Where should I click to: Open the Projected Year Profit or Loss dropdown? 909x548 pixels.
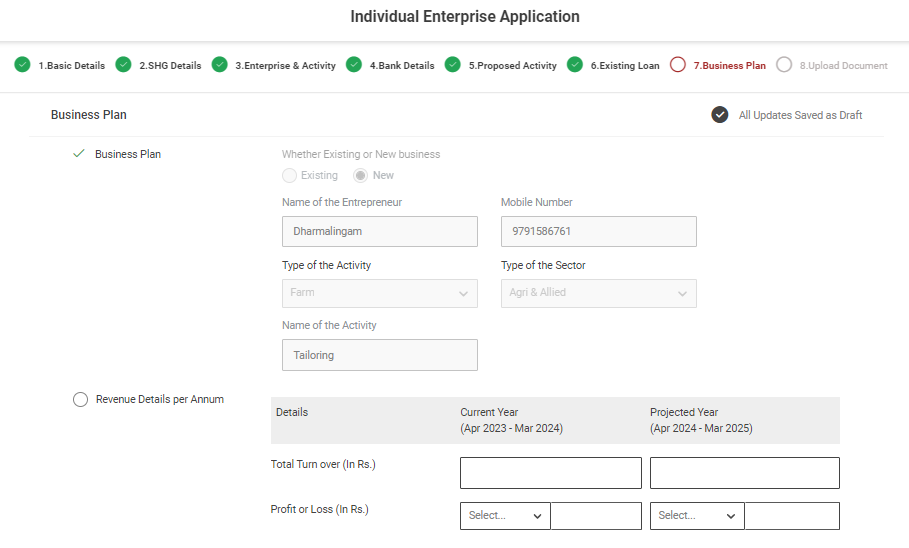coord(697,516)
